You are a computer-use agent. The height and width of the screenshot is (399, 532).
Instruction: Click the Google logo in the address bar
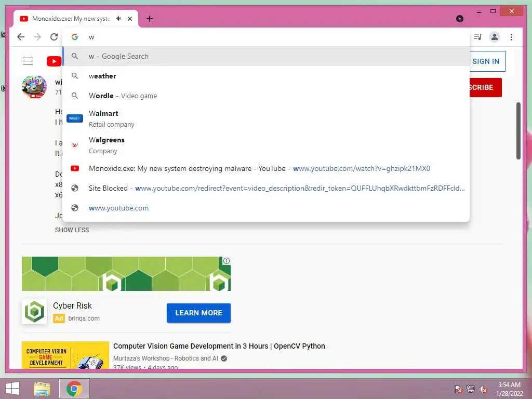pyautogui.click(x=75, y=37)
